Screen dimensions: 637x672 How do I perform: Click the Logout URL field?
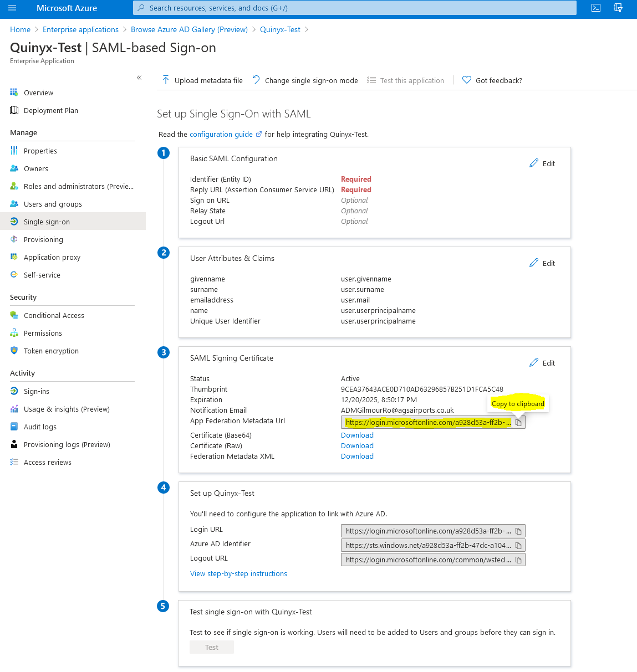tap(433, 560)
